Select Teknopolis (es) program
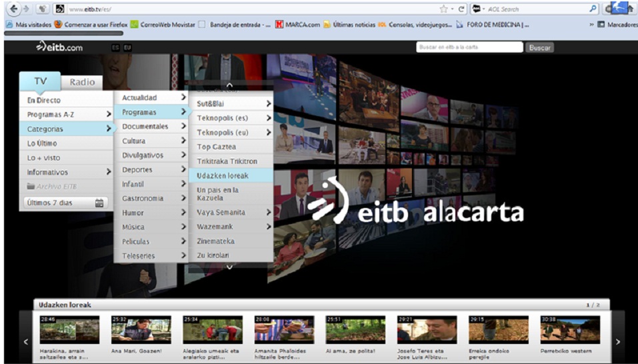 click(231, 118)
